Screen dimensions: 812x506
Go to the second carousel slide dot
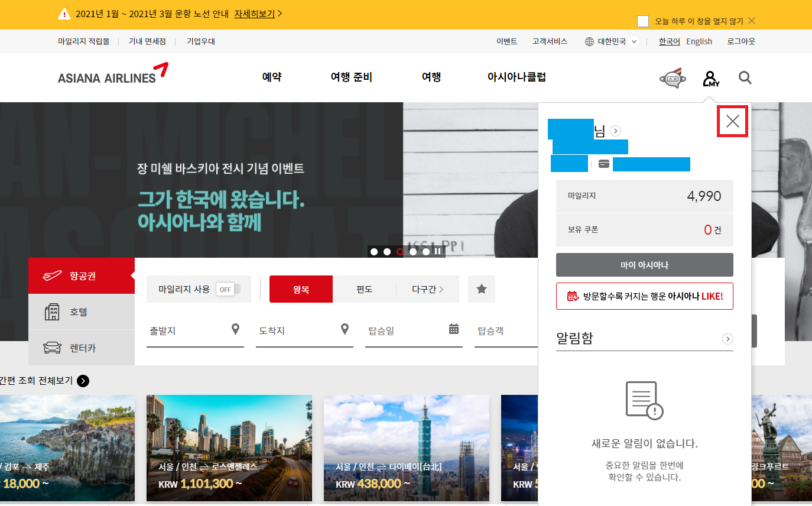[x=387, y=252]
